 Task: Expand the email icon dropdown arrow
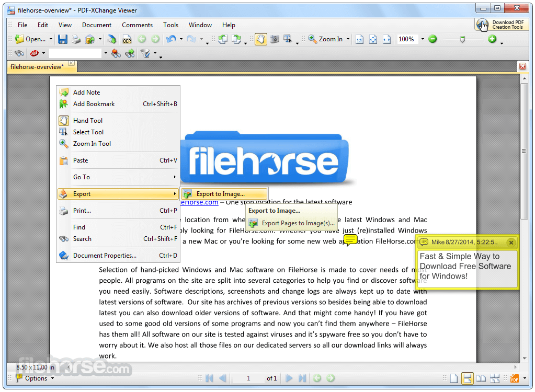tap(100, 39)
